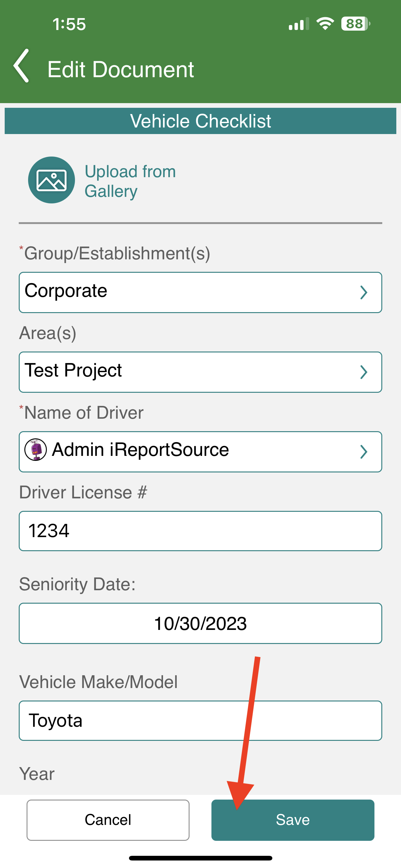
Task: Tap the Upload from Gallery image icon
Action: click(52, 180)
